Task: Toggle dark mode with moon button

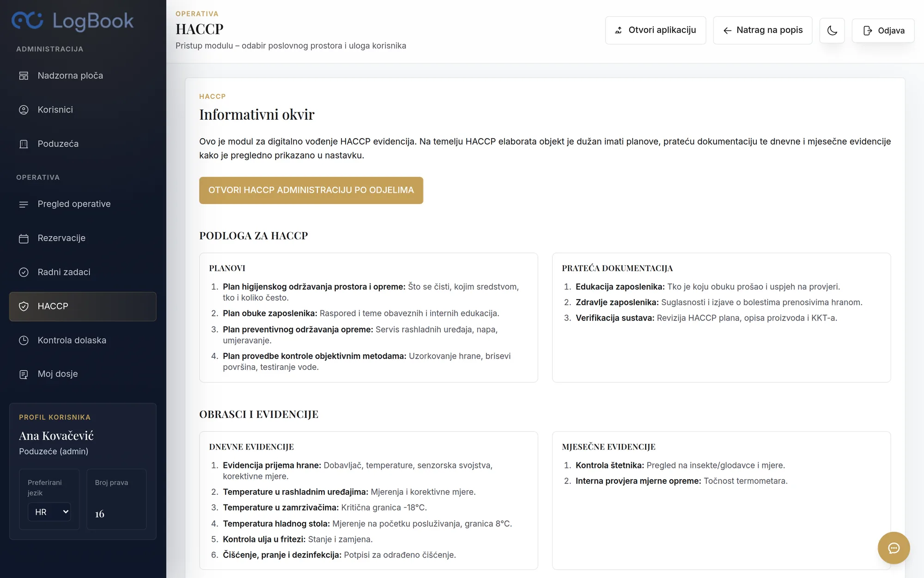Action: [x=832, y=31]
